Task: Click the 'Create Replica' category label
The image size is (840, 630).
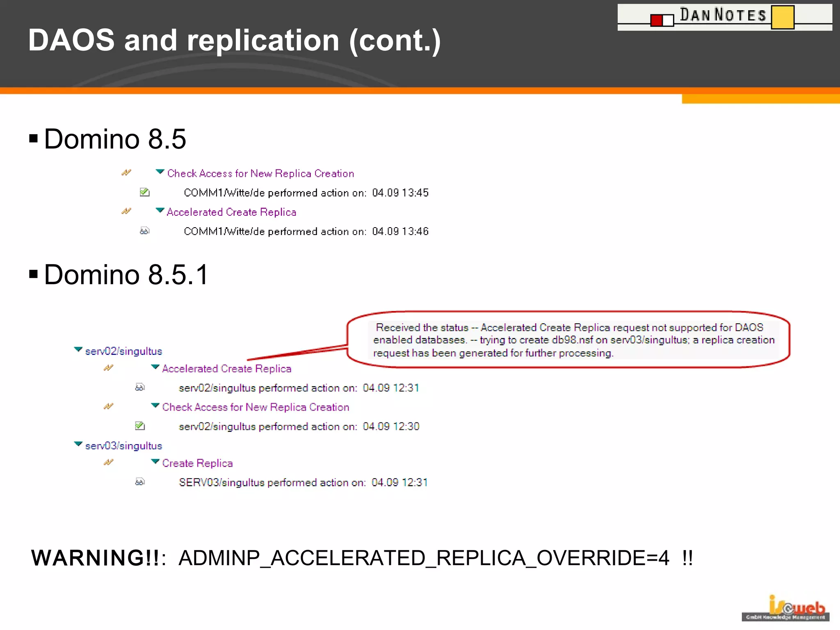Action: pyautogui.click(x=197, y=463)
